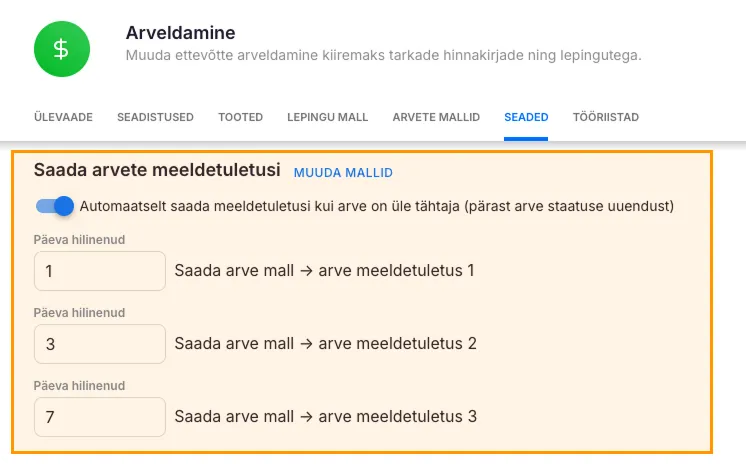
Task: Click the toggle label about automatic reminders
Action: point(376,207)
